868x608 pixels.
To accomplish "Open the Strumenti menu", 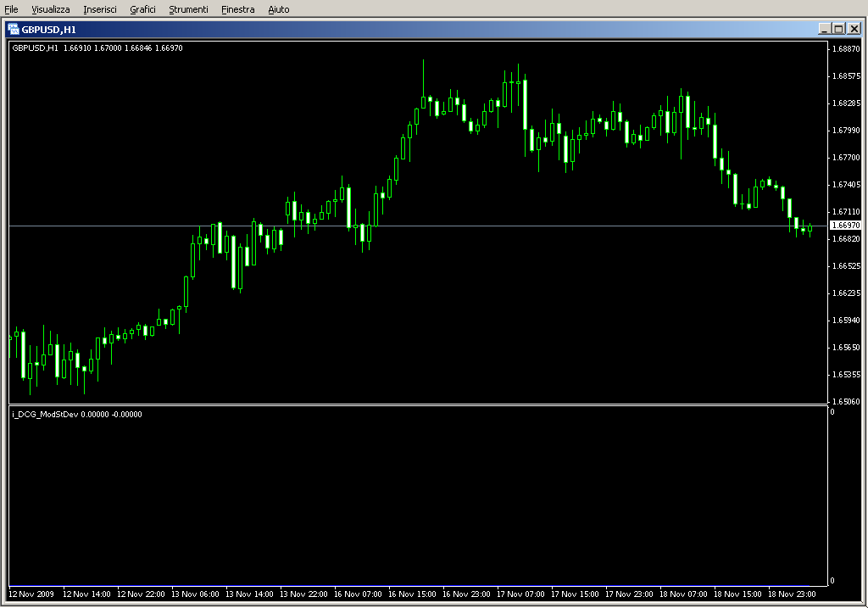I will (x=188, y=9).
